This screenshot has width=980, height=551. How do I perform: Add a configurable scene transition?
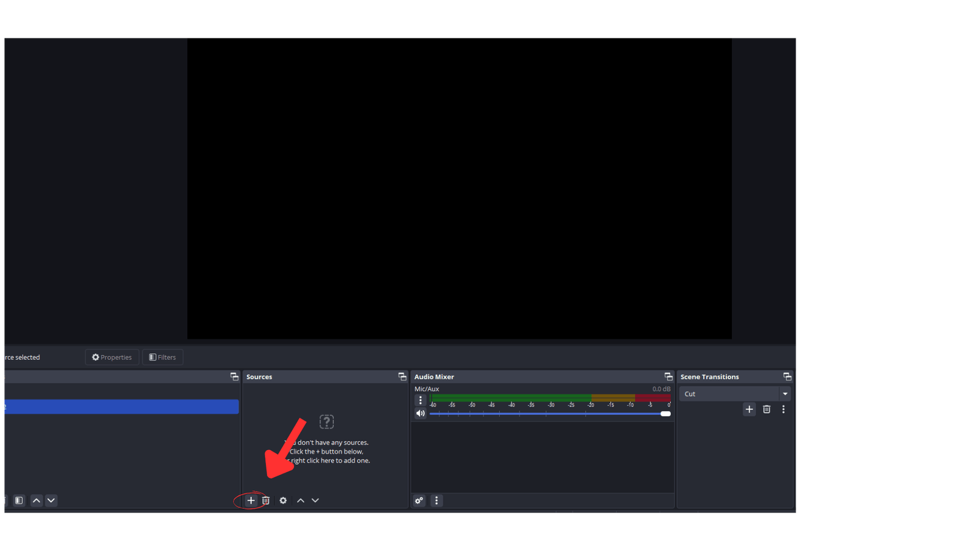point(749,409)
